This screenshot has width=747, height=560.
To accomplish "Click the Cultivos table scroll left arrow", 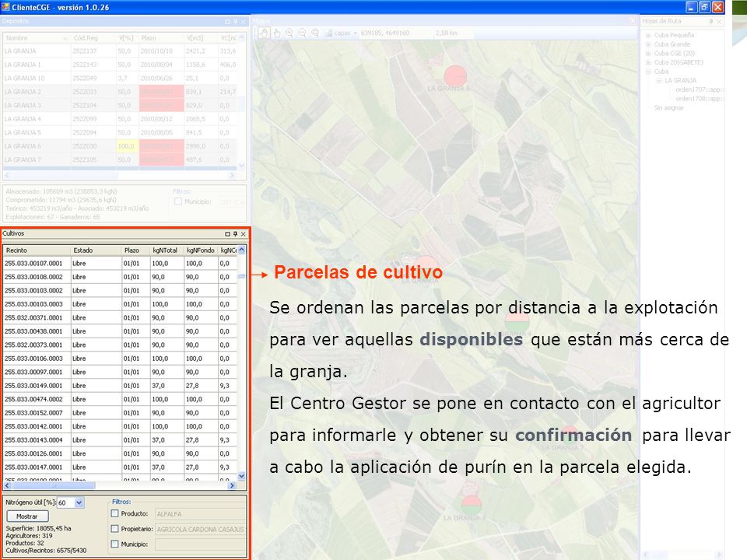I will 7,485.
